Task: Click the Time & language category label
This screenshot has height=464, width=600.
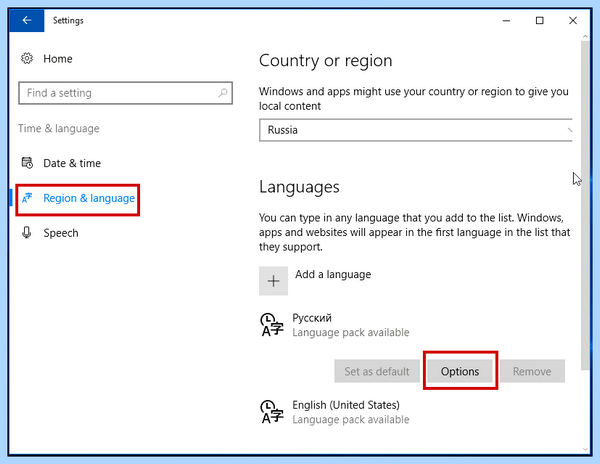Action: [x=59, y=128]
